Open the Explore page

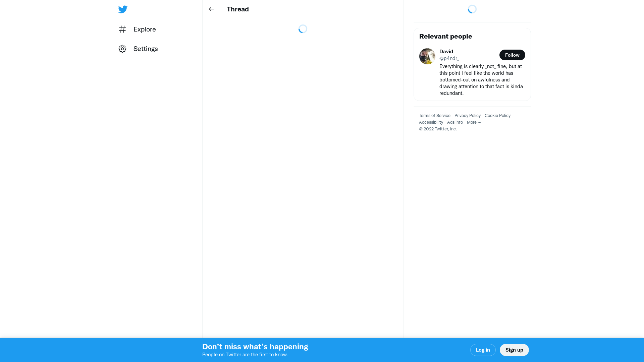145,29
